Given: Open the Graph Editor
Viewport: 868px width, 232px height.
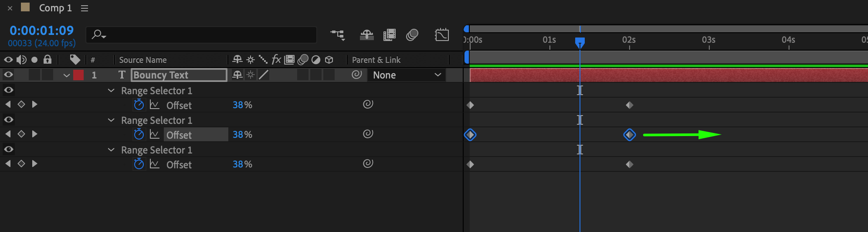Looking at the screenshot, I should point(442,35).
